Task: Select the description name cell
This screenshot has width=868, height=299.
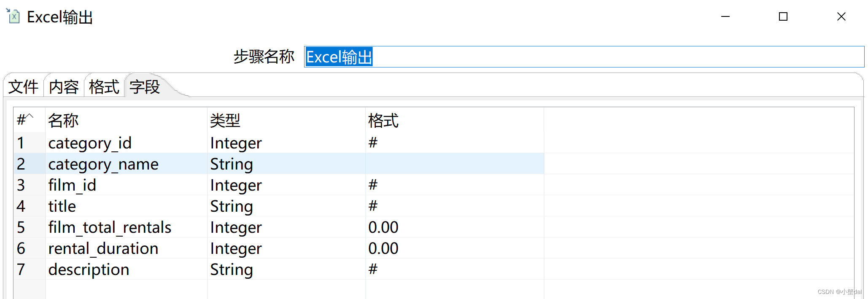Action: coord(126,269)
